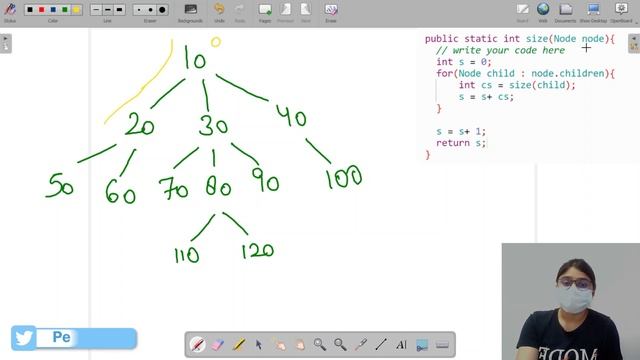640x360 pixels.
Task: Select the Text tool
Action: [401, 344]
